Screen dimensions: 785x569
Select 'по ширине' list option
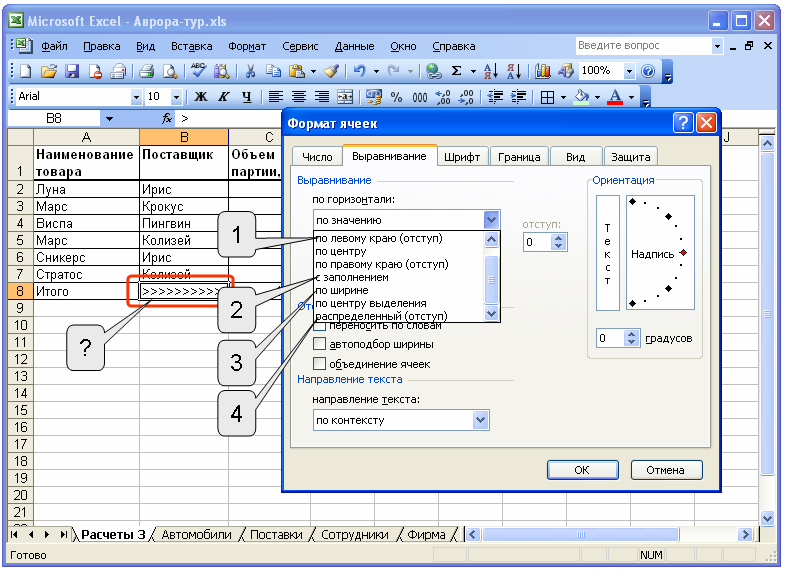point(342,290)
